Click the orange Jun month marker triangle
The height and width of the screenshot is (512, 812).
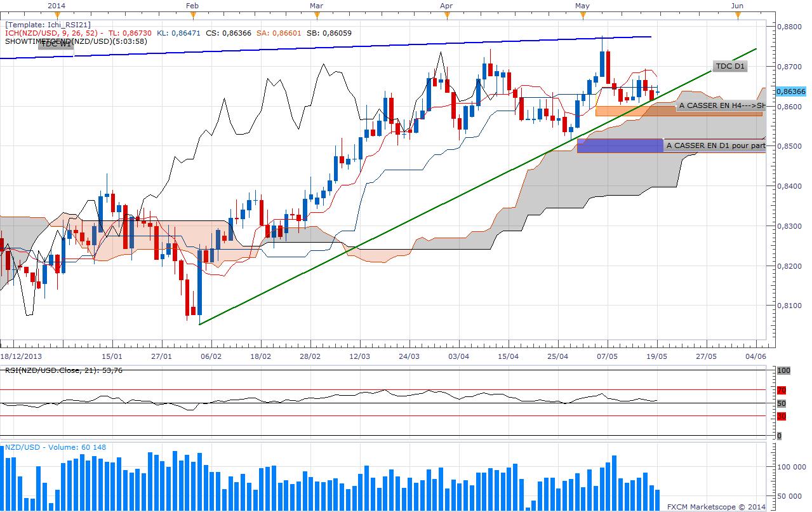(737, 14)
